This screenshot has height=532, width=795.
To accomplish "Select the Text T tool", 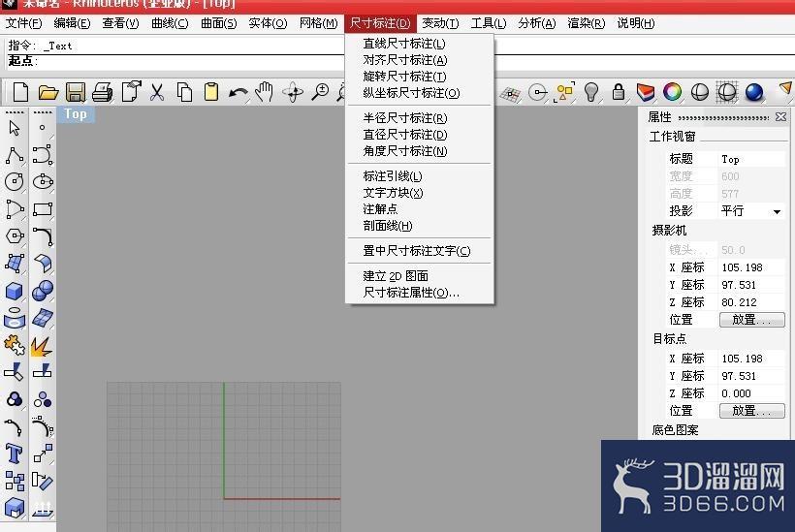I will pyautogui.click(x=15, y=454).
